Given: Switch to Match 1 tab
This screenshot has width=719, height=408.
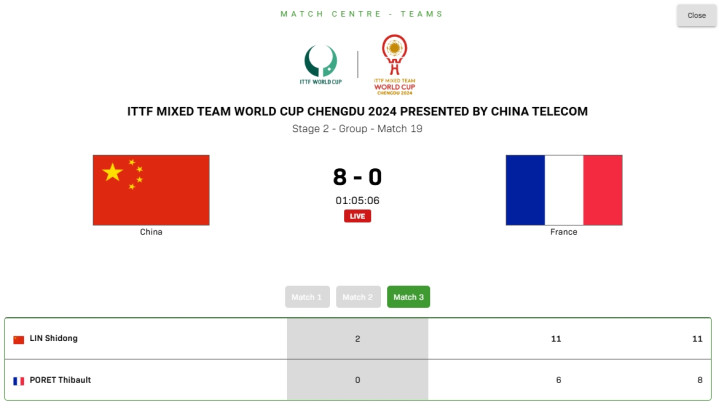Looking at the screenshot, I should coord(307,297).
